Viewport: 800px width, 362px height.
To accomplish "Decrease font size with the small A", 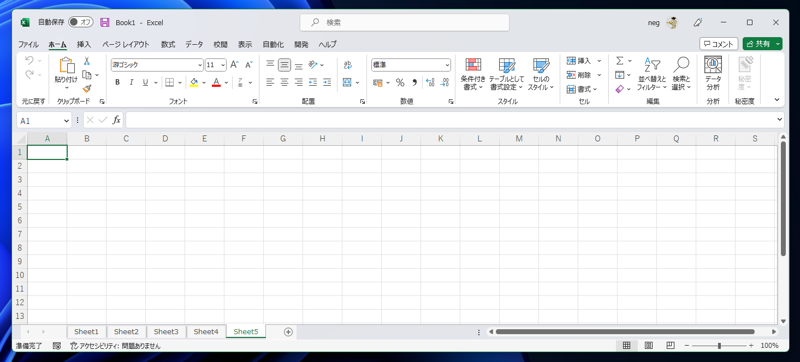I will (248, 65).
